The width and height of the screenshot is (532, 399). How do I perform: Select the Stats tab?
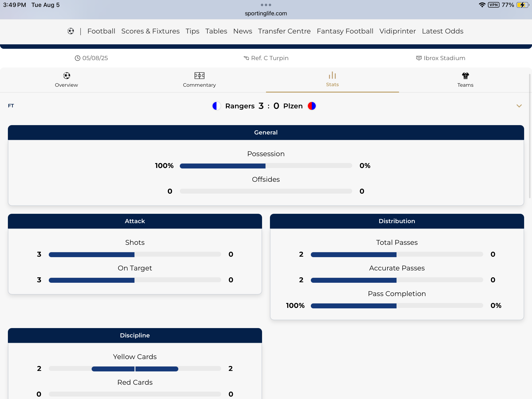coord(332,80)
